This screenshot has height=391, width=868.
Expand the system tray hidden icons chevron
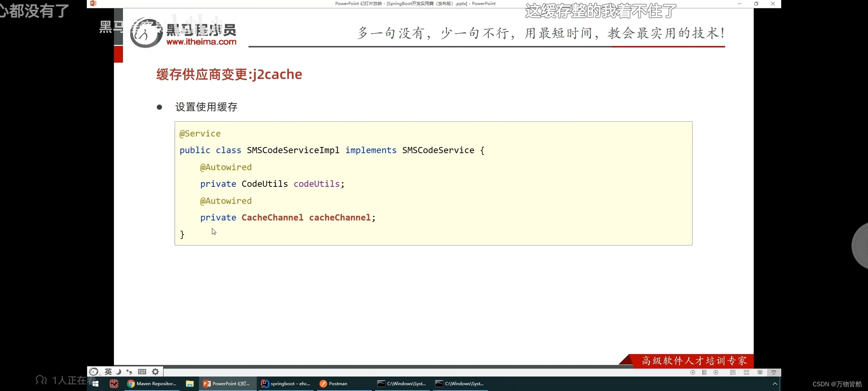[775, 383]
